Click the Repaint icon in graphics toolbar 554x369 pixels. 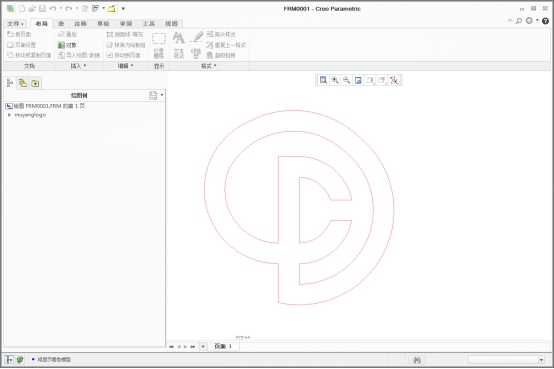[358, 80]
